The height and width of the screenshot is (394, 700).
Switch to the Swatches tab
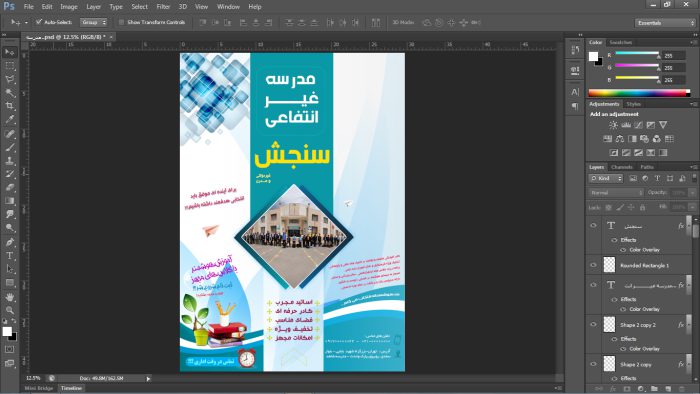click(x=621, y=42)
